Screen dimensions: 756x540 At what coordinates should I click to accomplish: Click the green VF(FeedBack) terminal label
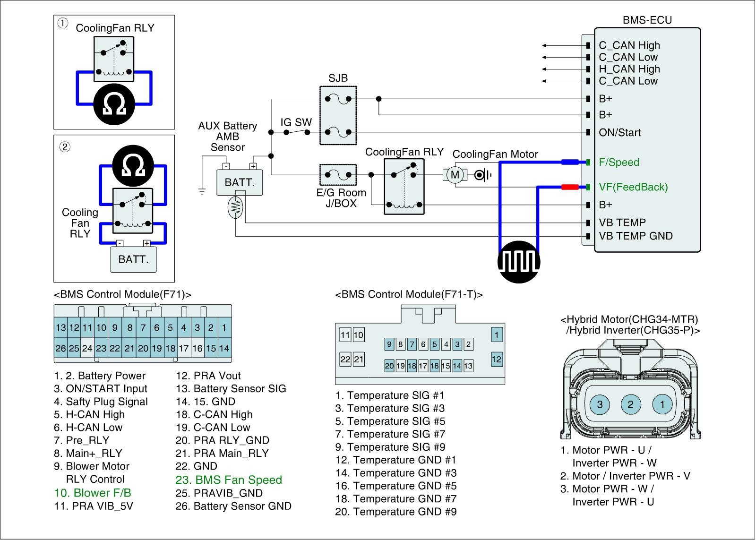[x=633, y=187]
